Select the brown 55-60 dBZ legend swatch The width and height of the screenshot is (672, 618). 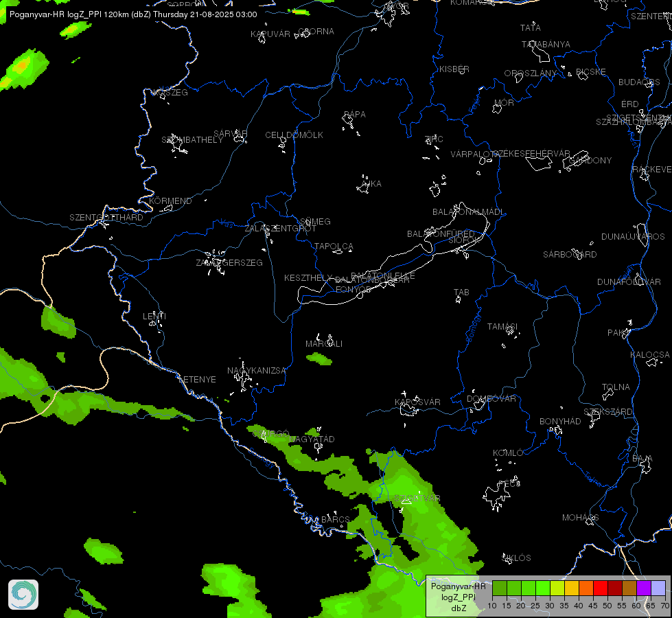coord(629,588)
